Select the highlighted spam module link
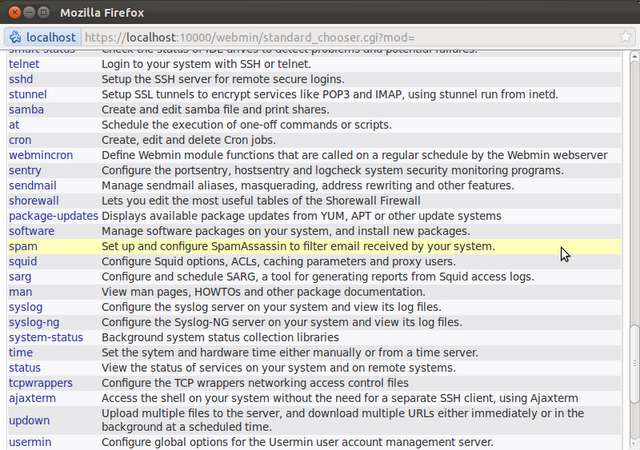 coord(23,246)
